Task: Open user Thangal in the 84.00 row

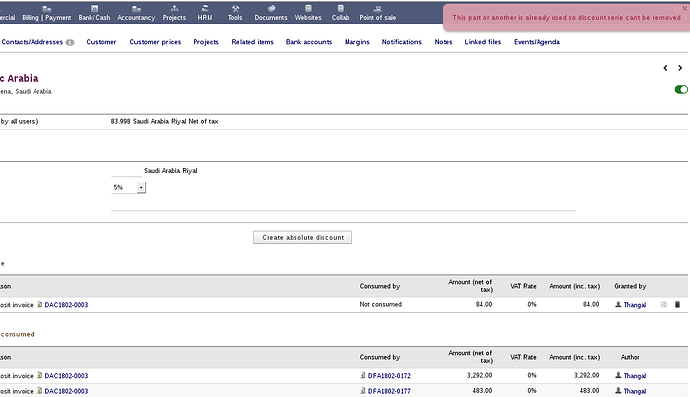Action: point(635,305)
